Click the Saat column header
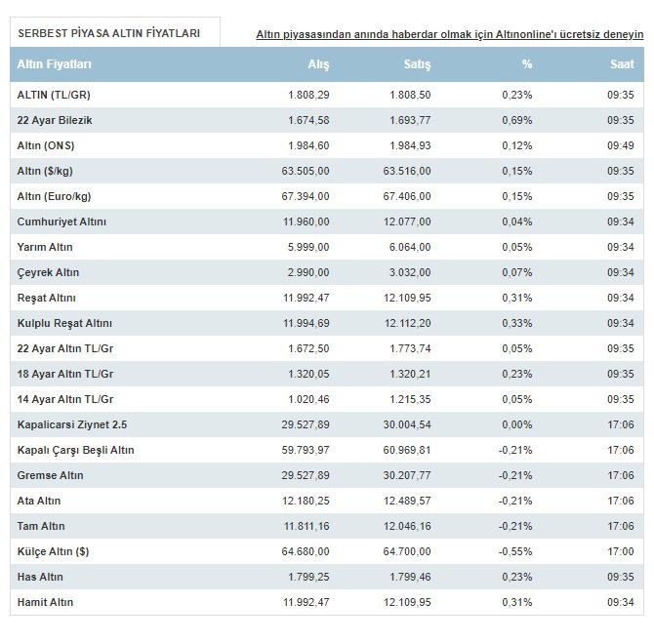Viewport: 654px width, 644px height. tap(622, 64)
